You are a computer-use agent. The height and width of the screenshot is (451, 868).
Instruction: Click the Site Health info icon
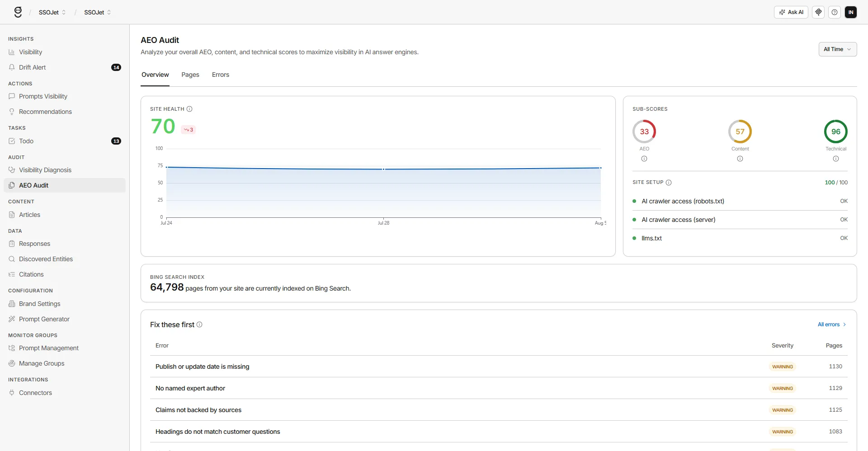click(x=189, y=109)
